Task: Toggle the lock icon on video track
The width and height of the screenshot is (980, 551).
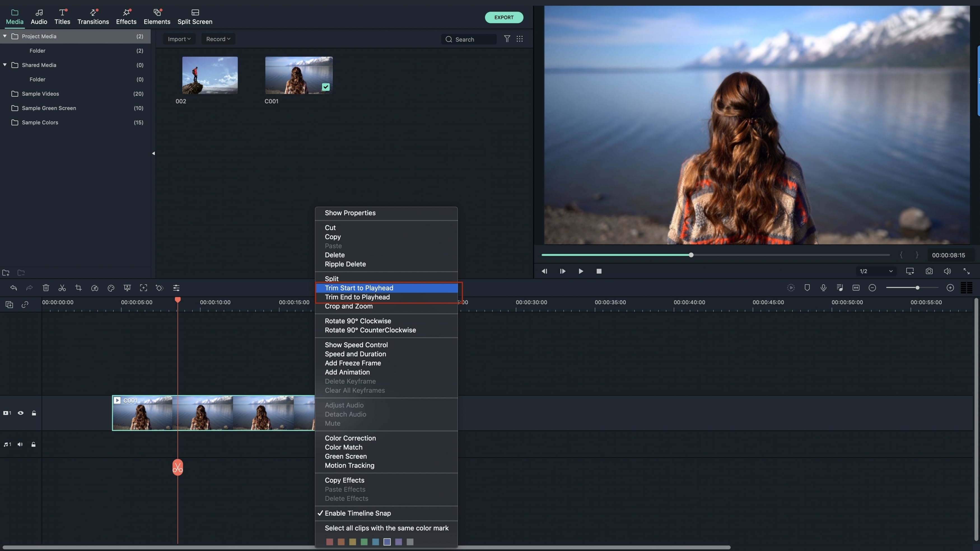Action: click(33, 412)
